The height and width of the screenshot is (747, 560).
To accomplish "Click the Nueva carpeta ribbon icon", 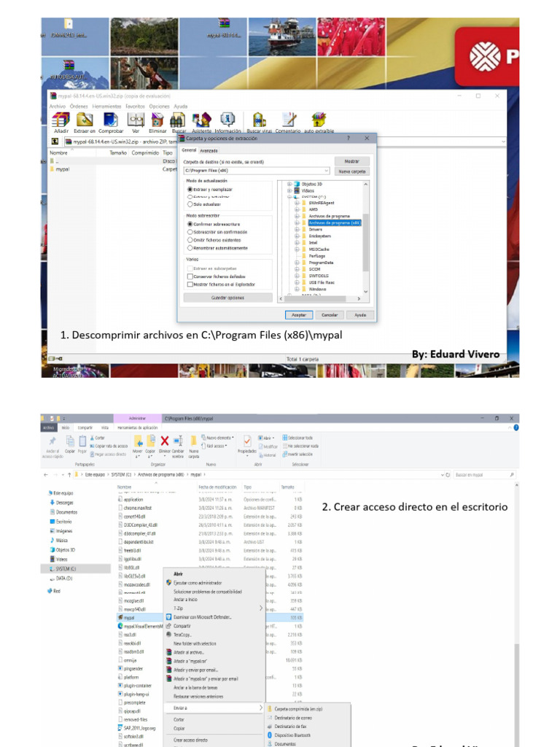I will pos(194,441).
